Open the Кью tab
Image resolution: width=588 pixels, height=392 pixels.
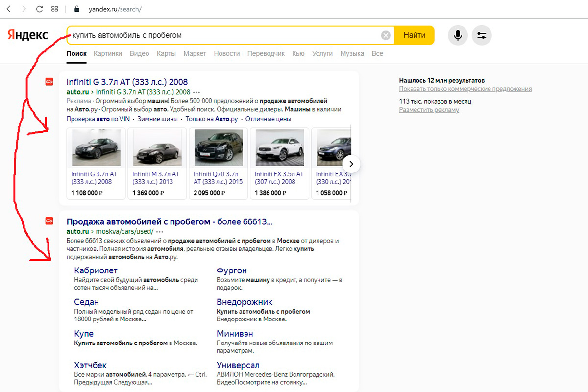pyautogui.click(x=298, y=53)
